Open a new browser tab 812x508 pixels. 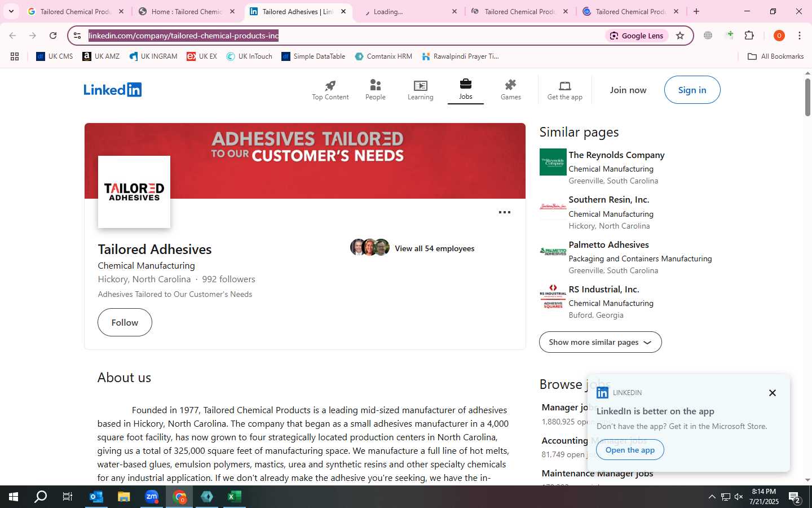click(696, 11)
